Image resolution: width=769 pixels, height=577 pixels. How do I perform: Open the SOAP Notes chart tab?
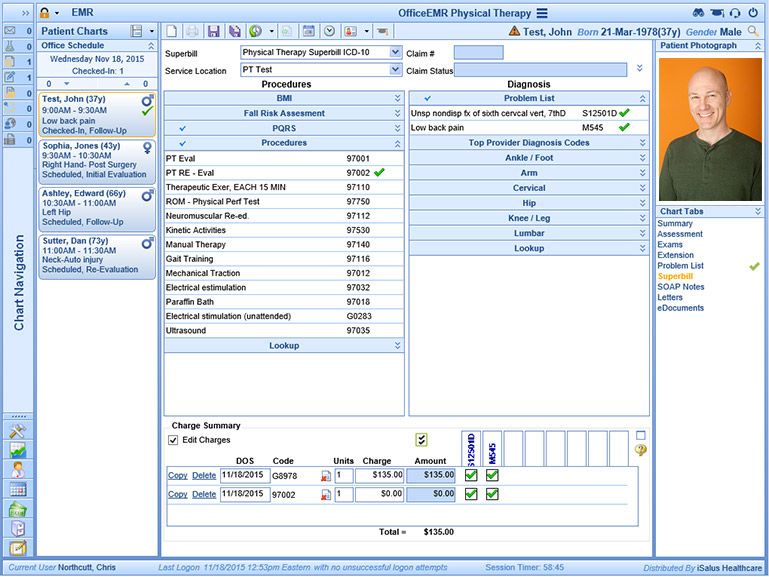681,287
